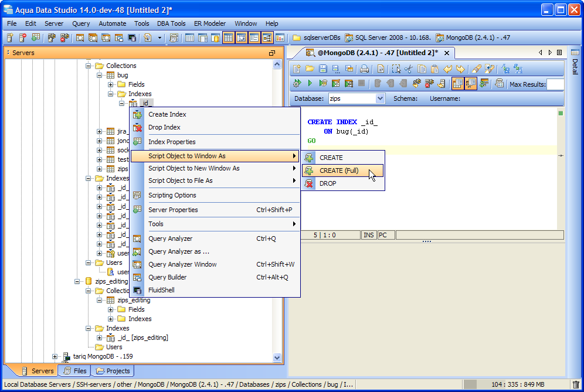This screenshot has height=392, width=584.
Task: Click the New script icon in the editor toolbar
Action: pos(297,69)
